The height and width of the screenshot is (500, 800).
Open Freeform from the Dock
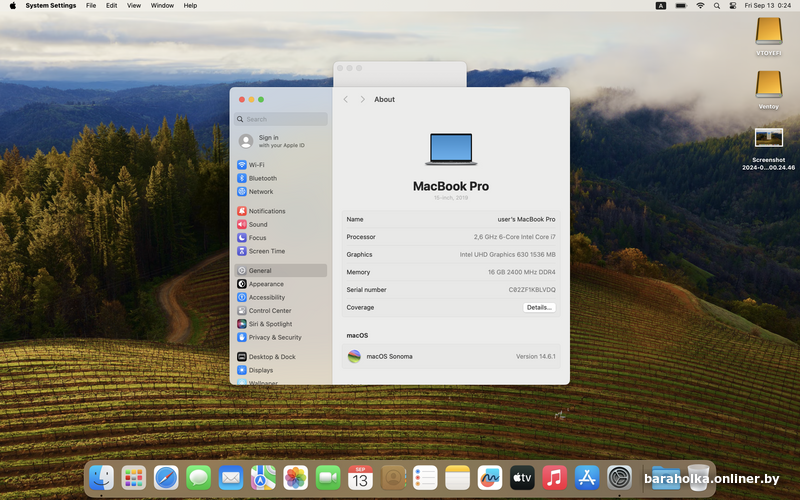[x=490, y=478]
